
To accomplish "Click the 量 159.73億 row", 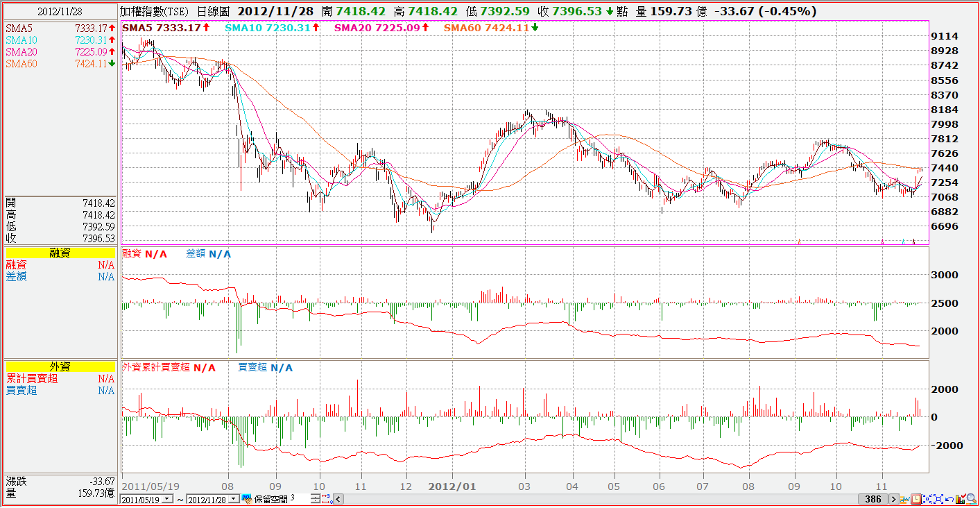I will 60,493.
